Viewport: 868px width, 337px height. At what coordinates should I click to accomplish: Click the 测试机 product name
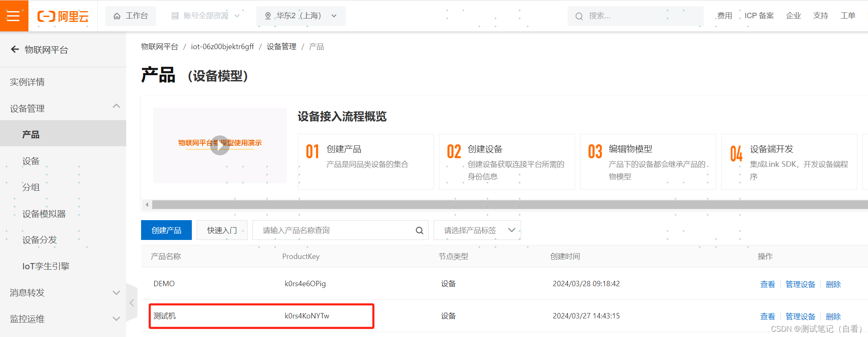pos(165,316)
